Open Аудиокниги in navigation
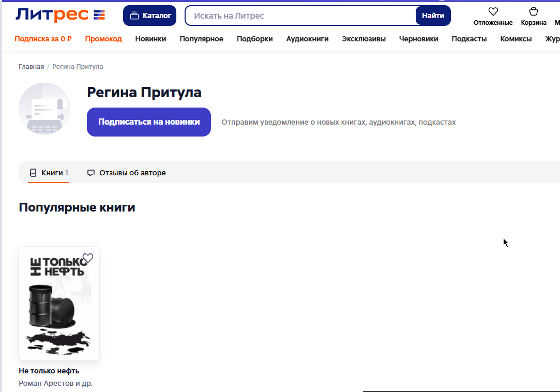560x392 pixels. coord(307,39)
